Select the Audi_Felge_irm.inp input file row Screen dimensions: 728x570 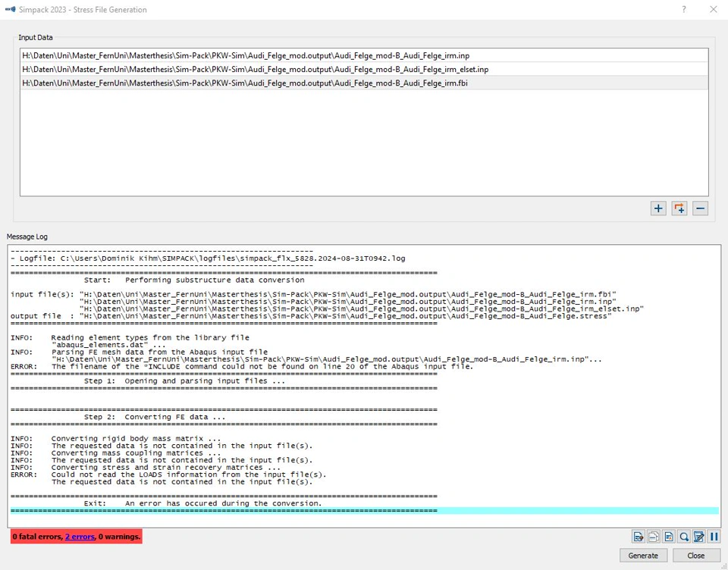click(x=364, y=55)
